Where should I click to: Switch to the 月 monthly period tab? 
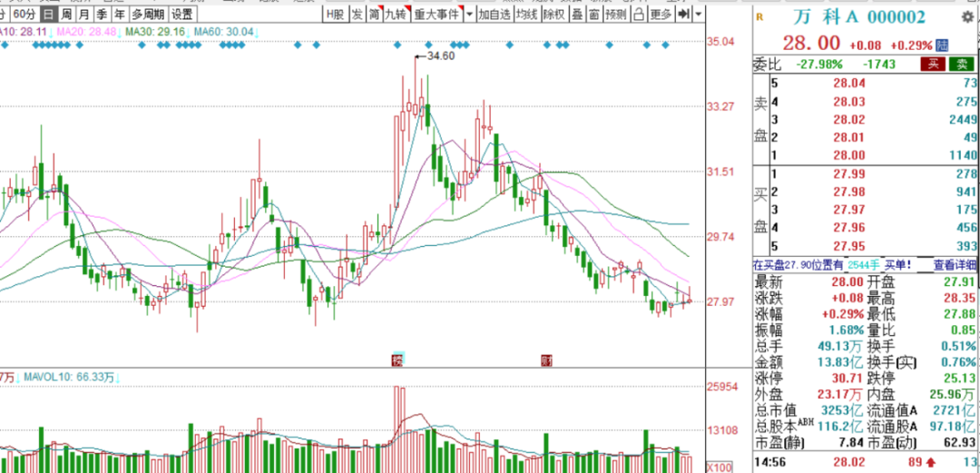coord(83,14)
